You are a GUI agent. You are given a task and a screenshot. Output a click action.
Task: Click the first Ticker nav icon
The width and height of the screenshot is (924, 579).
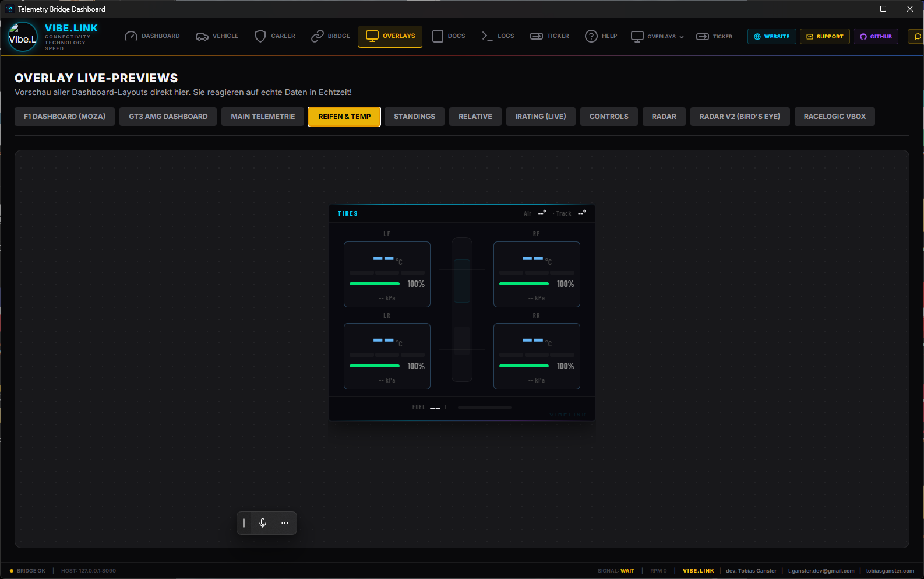[x=537, y=36]
